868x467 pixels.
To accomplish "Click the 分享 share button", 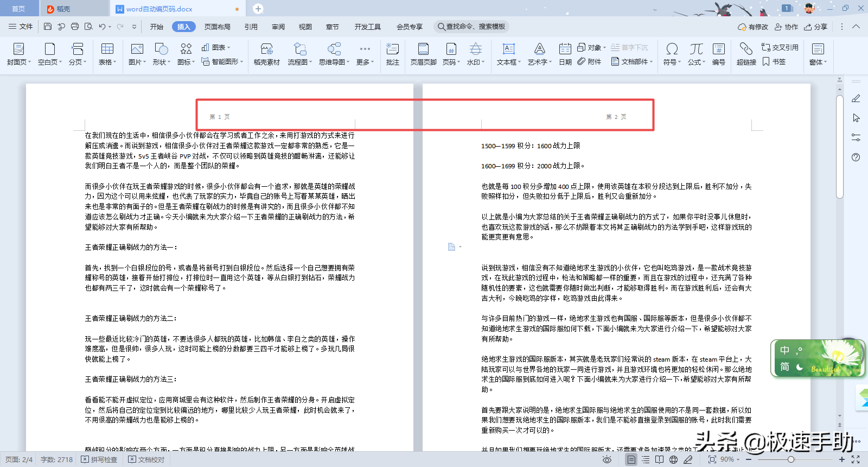I will [x=816, y=27].
